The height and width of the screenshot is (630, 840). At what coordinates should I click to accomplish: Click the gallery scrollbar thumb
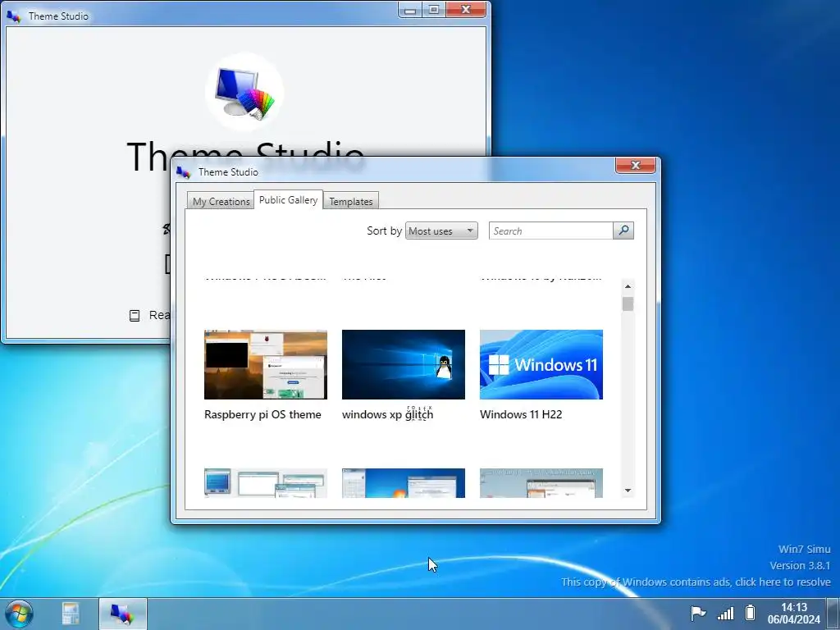[628, 304]
